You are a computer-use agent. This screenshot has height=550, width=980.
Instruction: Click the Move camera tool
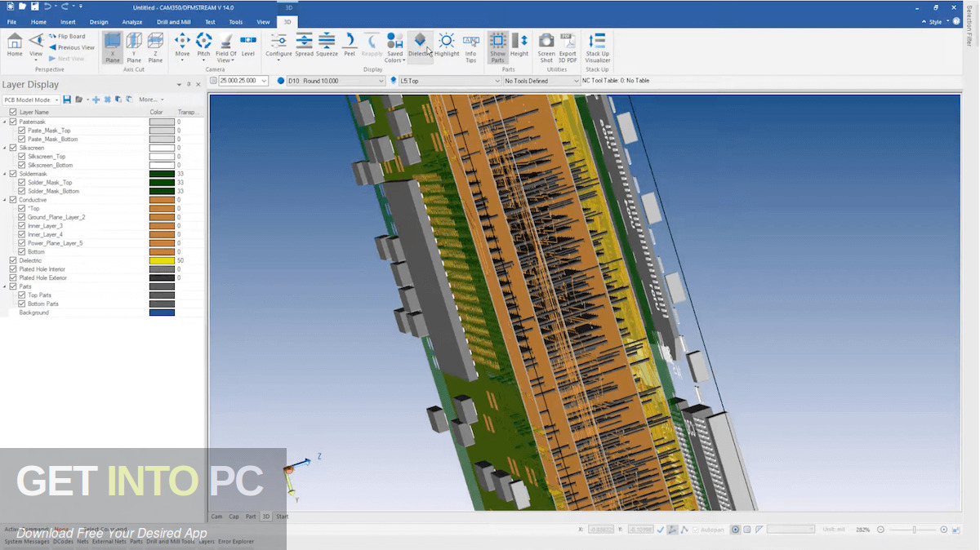coord(182,46)
